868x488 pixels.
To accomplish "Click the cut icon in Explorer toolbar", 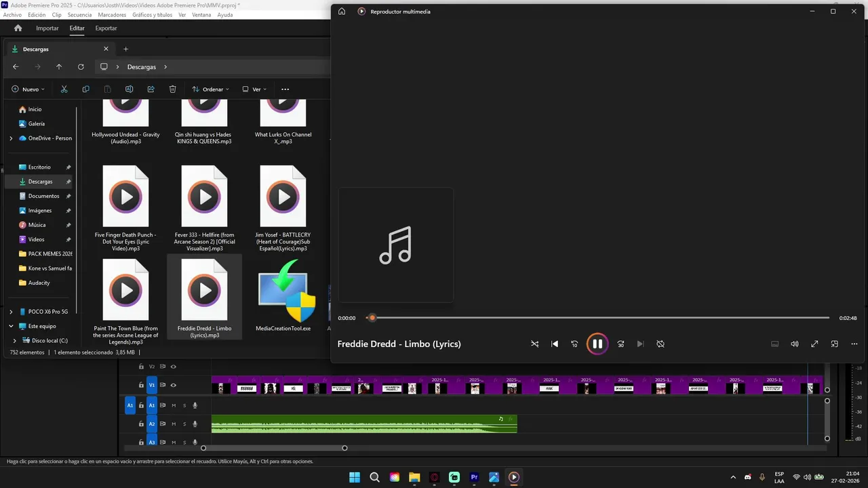I will (x=64, y=89).
